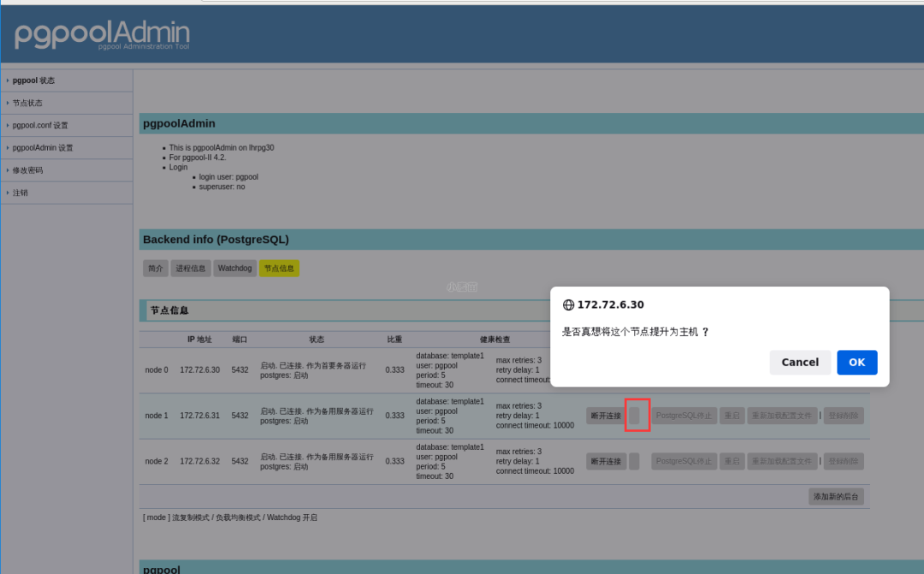The image size is (924, 574).
Task: Click 重启 in the node 2 row
Action: pyautogui.click(x=731, y=461)
